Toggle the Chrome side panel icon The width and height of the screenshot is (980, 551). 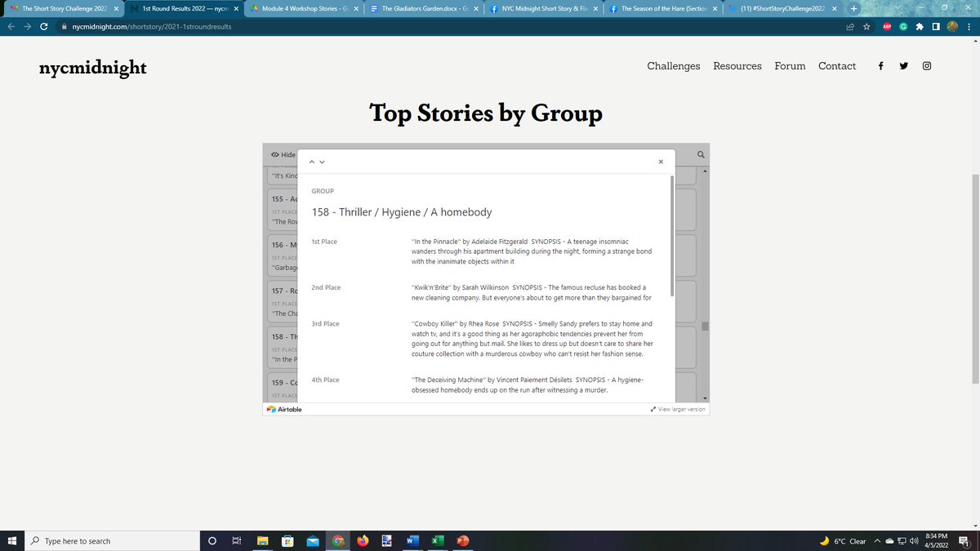(936, 26)
